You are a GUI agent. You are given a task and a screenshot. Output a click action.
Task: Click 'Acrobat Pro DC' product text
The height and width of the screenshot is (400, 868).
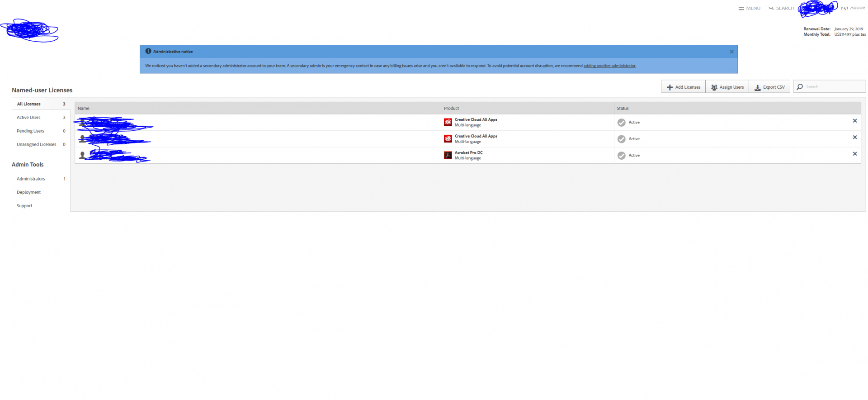pos(468,152)
